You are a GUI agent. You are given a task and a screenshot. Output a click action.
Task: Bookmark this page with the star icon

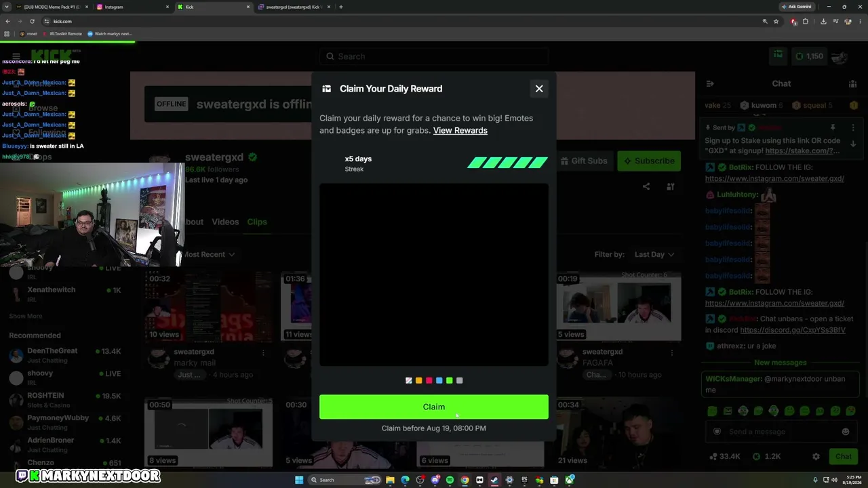coord(776,21)
